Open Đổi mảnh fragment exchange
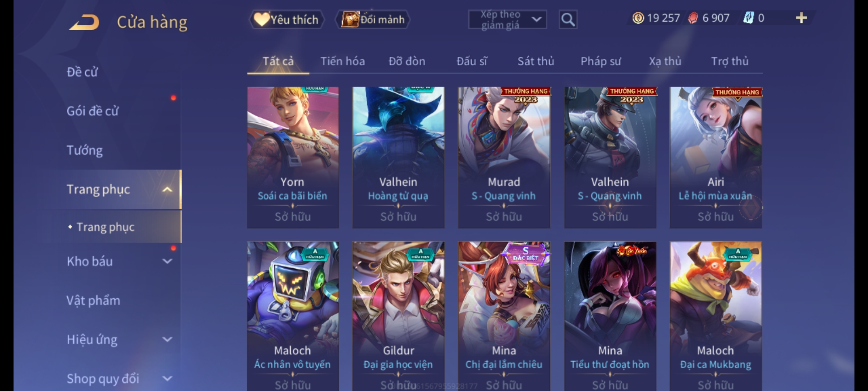868x391 pixels. click(x=373, y=20)
